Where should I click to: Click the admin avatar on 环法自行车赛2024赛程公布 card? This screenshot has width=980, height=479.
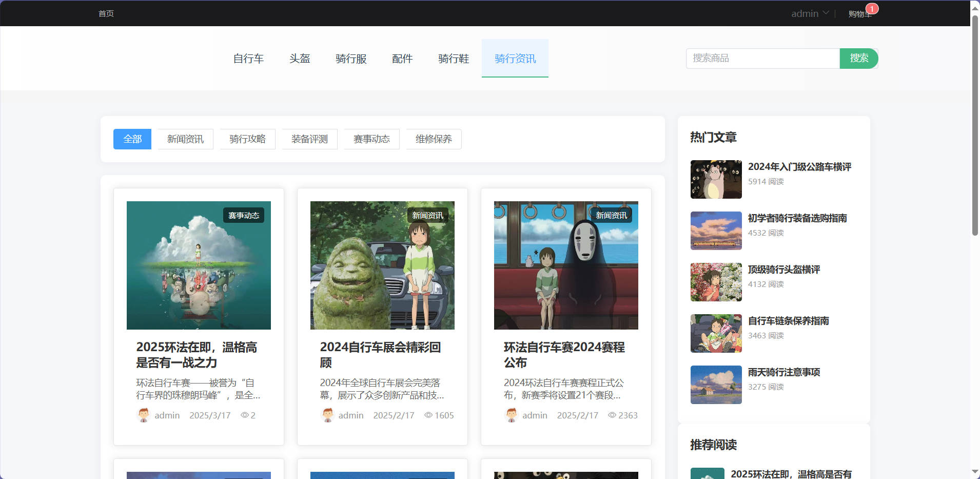511,415
